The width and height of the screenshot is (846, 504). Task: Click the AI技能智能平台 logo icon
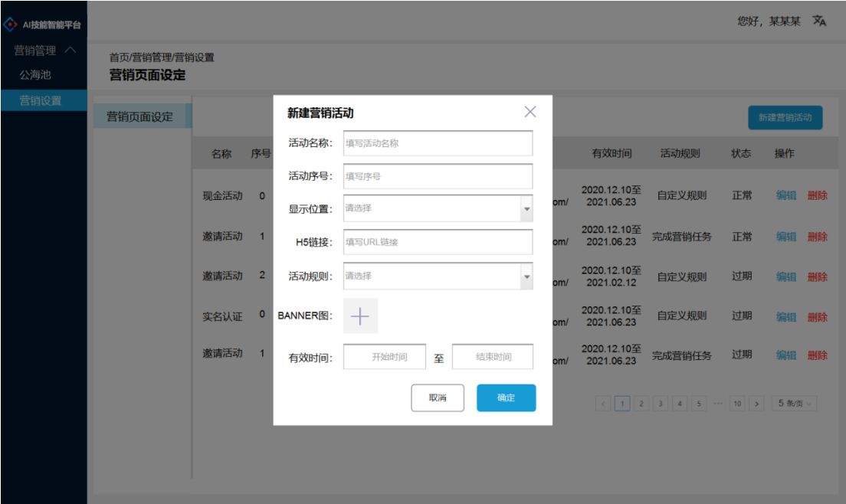click(11, 24)
